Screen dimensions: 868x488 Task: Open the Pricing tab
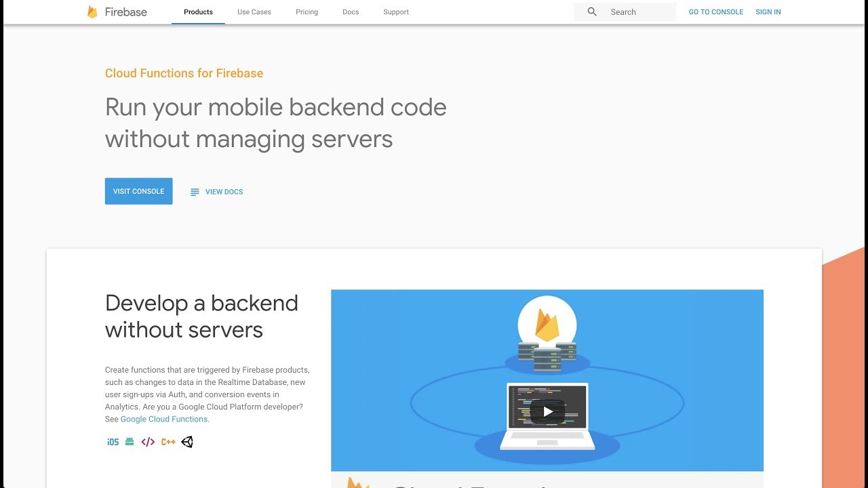(307, 12)
